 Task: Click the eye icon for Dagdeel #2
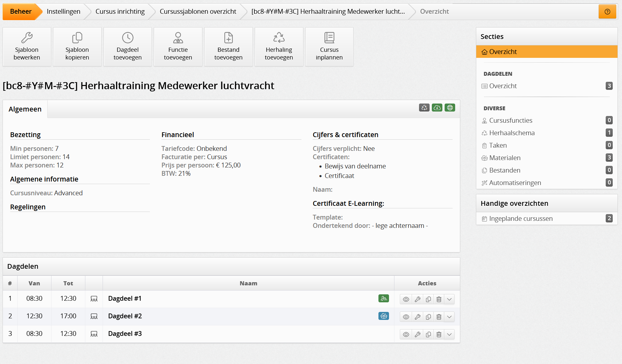click(x=406, y=317)
